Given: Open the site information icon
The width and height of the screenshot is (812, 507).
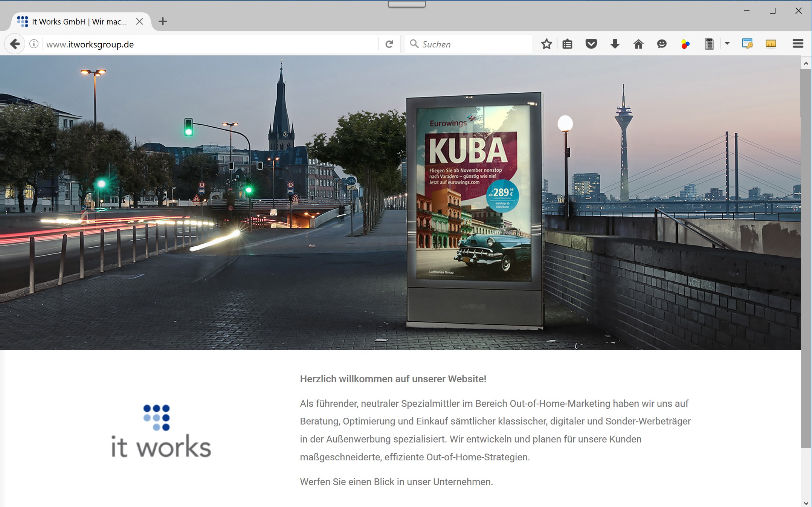Looking at the screenshot, I should [x=34, y=44].
